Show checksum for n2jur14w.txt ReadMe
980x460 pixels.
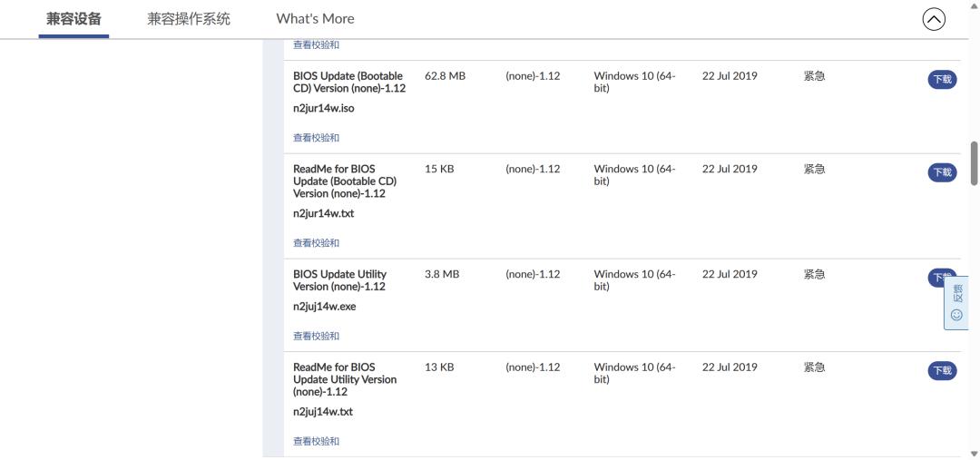coord(316,243)
